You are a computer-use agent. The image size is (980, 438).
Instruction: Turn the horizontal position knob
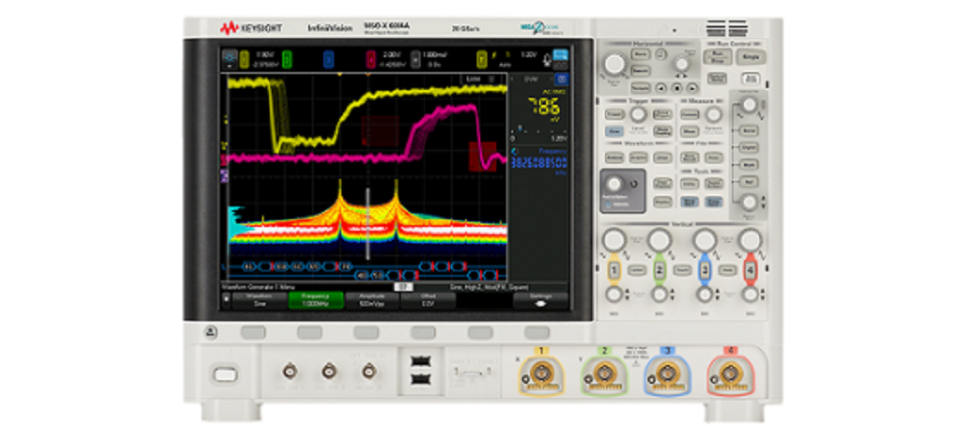(682, 64)
